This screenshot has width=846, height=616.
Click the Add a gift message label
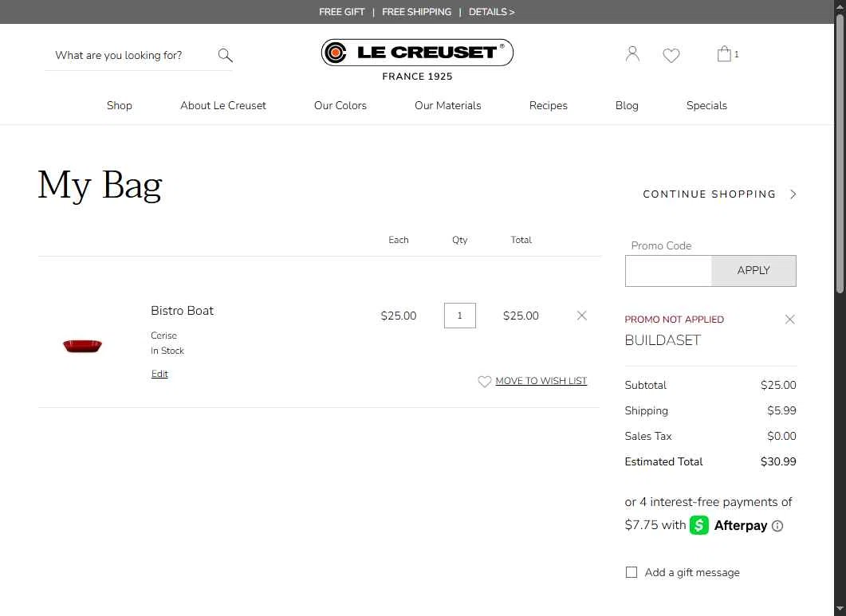691,572
